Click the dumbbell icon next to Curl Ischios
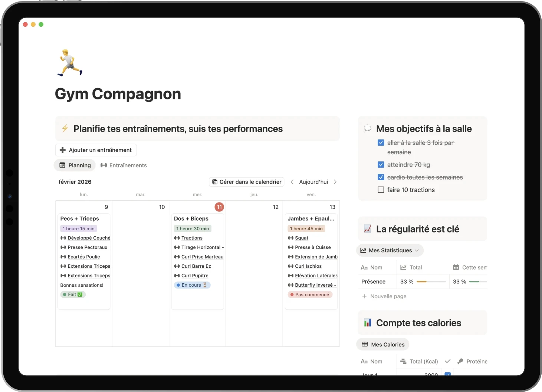This screenshot has width=542, height=392. [x=290, y=266]
